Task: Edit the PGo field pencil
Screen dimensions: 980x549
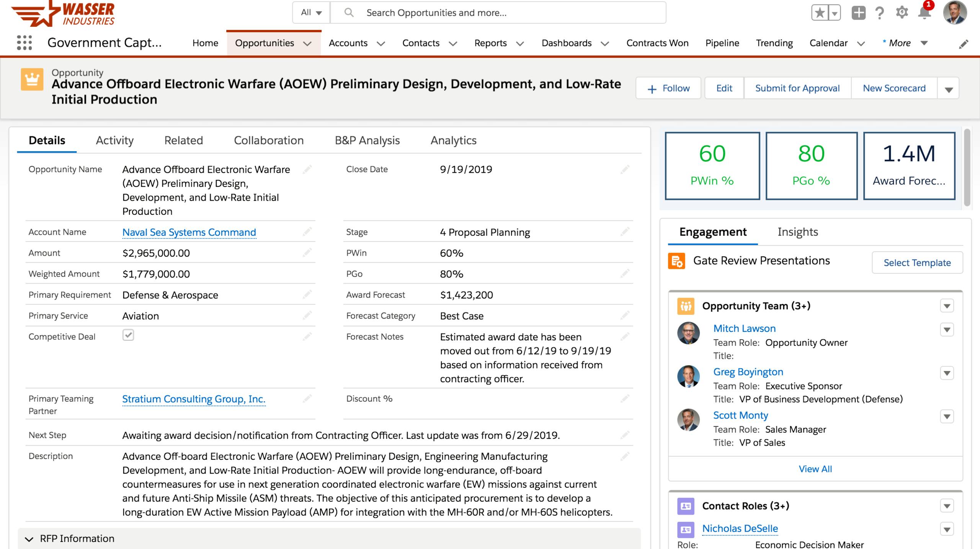Action: 625,273
